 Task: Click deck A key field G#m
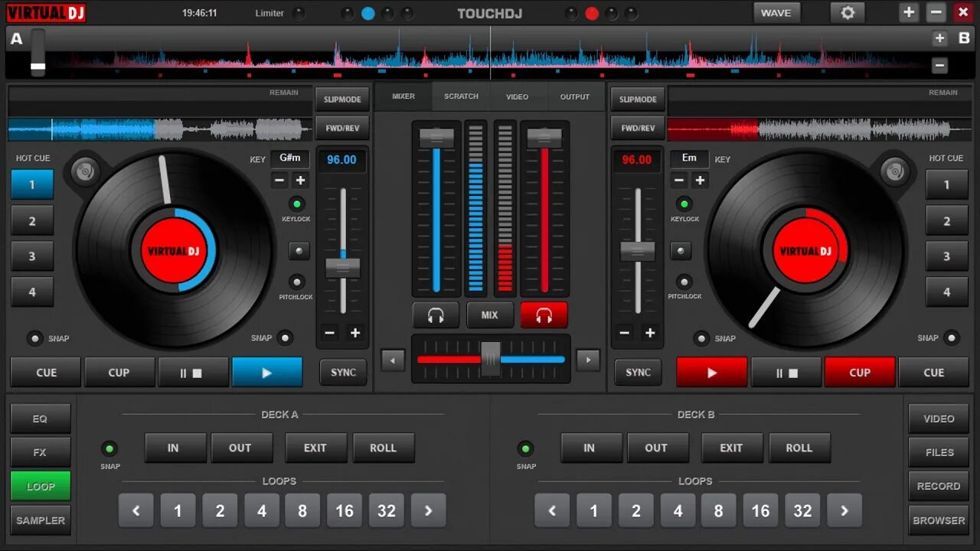290,158
